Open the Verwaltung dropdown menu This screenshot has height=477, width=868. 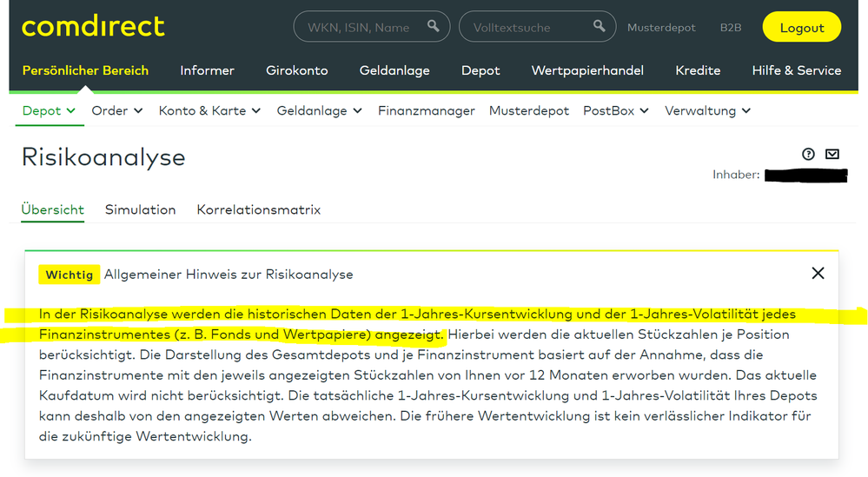coord(707,110)
